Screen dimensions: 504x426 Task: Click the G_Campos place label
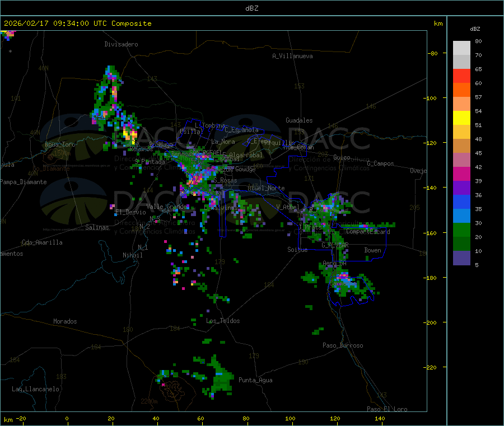pyautogui.click(x=380, y=163)
